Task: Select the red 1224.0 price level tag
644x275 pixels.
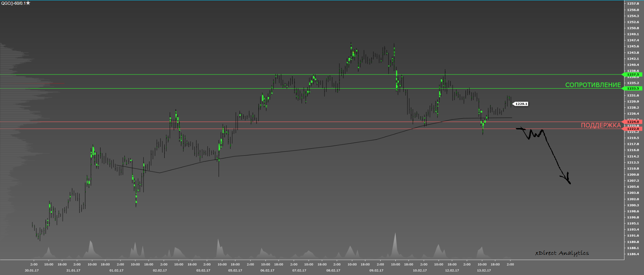Action: pyautogui.click(x=633, y=122)
